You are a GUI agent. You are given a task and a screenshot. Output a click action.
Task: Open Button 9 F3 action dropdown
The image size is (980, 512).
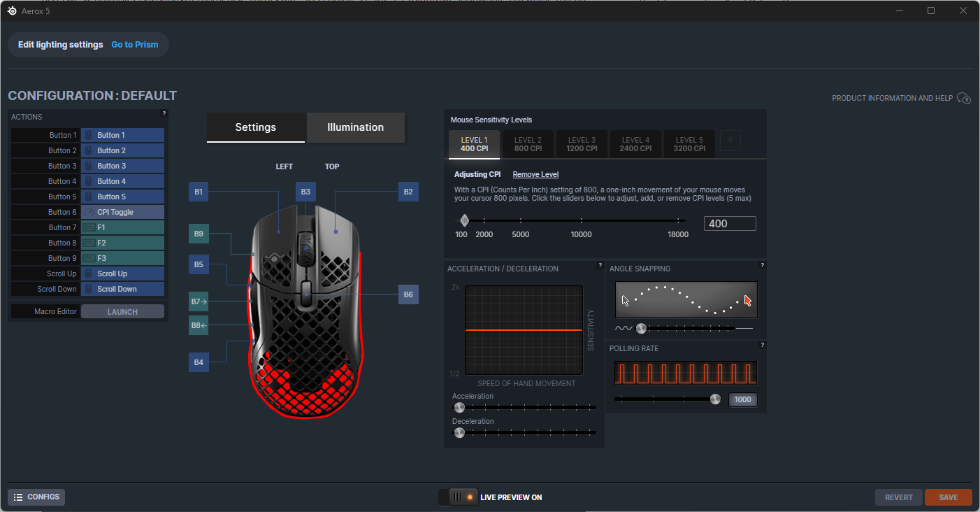pyautogui.click(x=122, y=258)
